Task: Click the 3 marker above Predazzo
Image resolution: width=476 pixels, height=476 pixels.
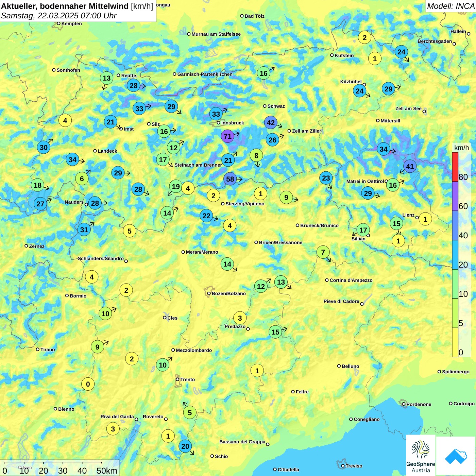Action: coord(240,318)
